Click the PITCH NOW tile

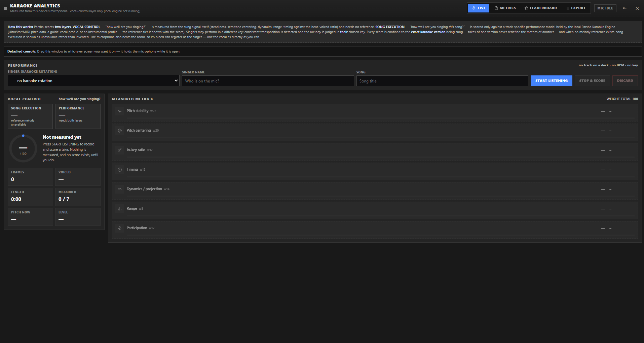[x=30, y=217]
